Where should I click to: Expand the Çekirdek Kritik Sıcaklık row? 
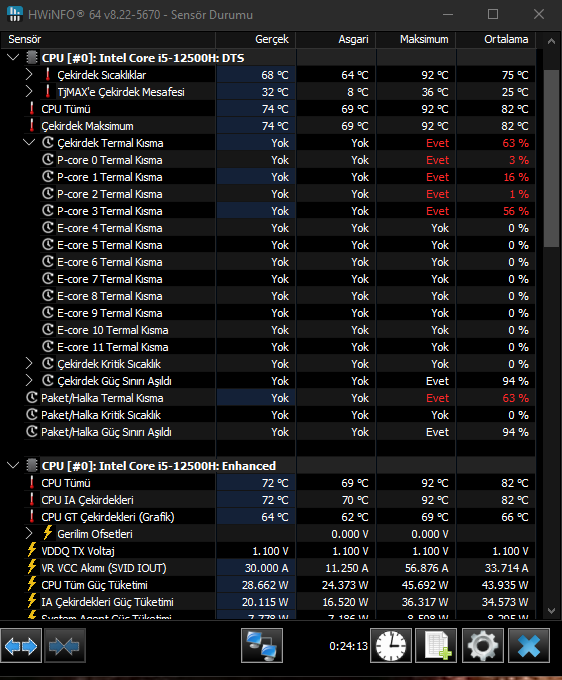(29, 363)
